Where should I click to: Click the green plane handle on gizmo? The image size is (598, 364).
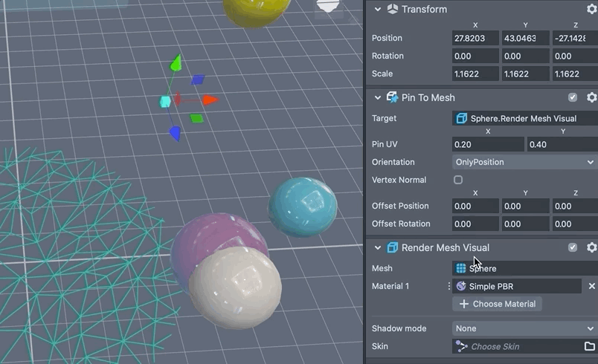point(197,118)
